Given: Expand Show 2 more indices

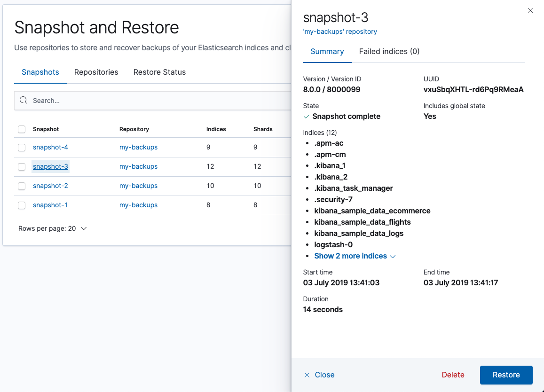Looking at the screenshot, I should click(x=351, y=255).
